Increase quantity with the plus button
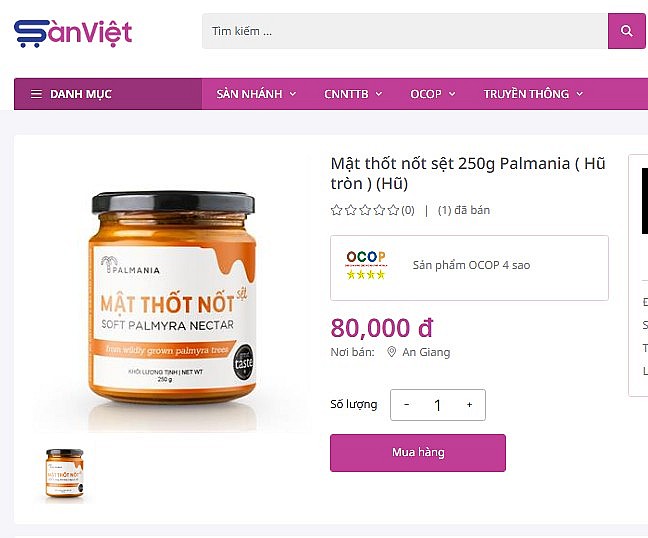Viewport: 648px width, 538px height. (x=469, y=405)
